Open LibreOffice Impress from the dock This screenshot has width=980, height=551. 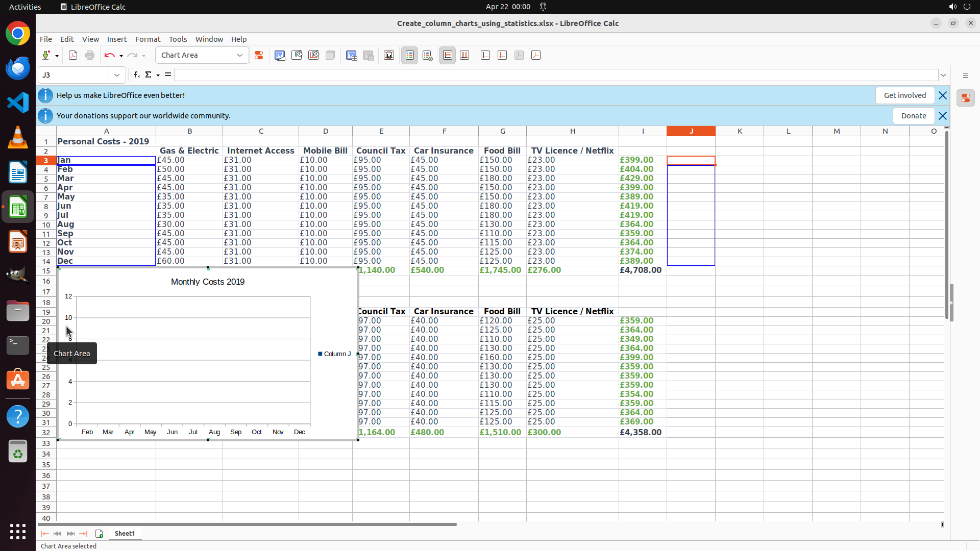pos(18,242)
